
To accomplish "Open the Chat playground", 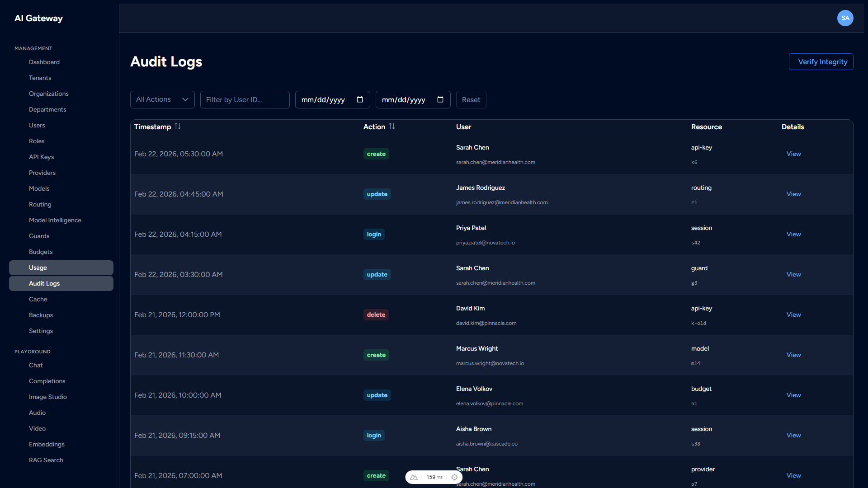I will click(x=36, y=365).
